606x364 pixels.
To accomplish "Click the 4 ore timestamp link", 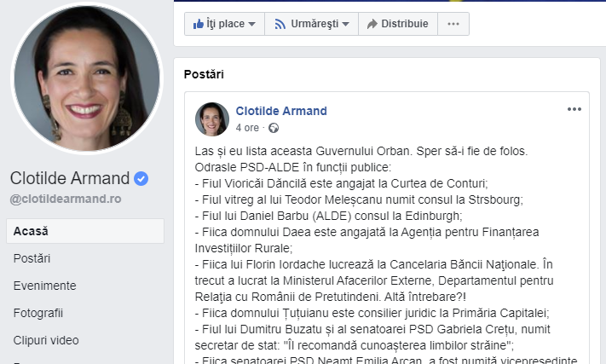I will 247,128.
